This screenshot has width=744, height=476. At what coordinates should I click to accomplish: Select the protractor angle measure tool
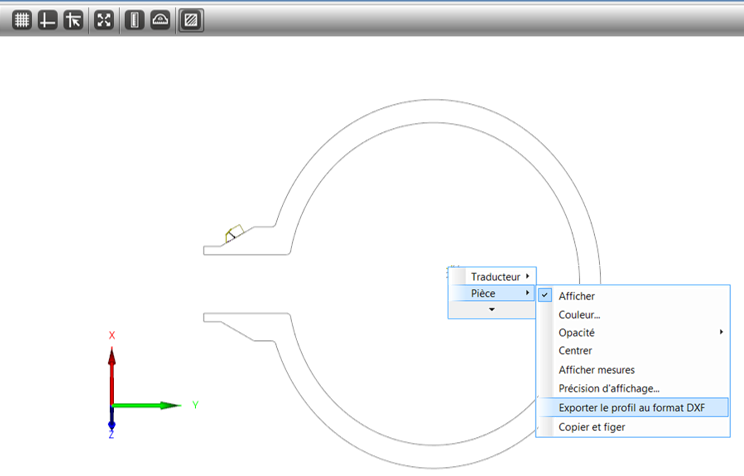tap(160, 20)
